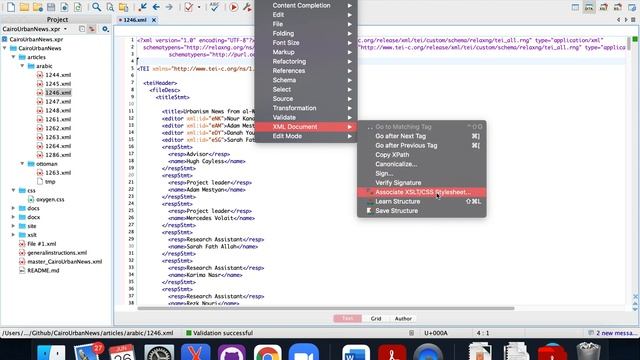Screen dimensions: 640x360
Task: Click the Reload document toolbar icon
Action: pos(64,7)
